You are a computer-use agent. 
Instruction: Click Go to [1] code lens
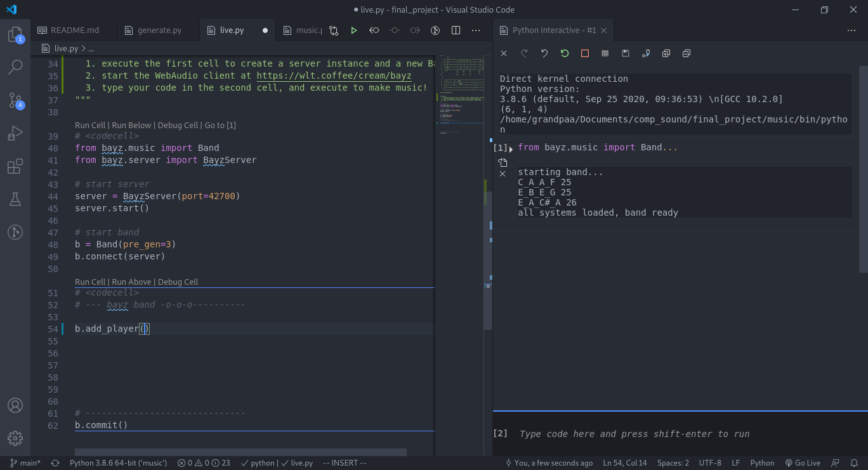(220, 125)
